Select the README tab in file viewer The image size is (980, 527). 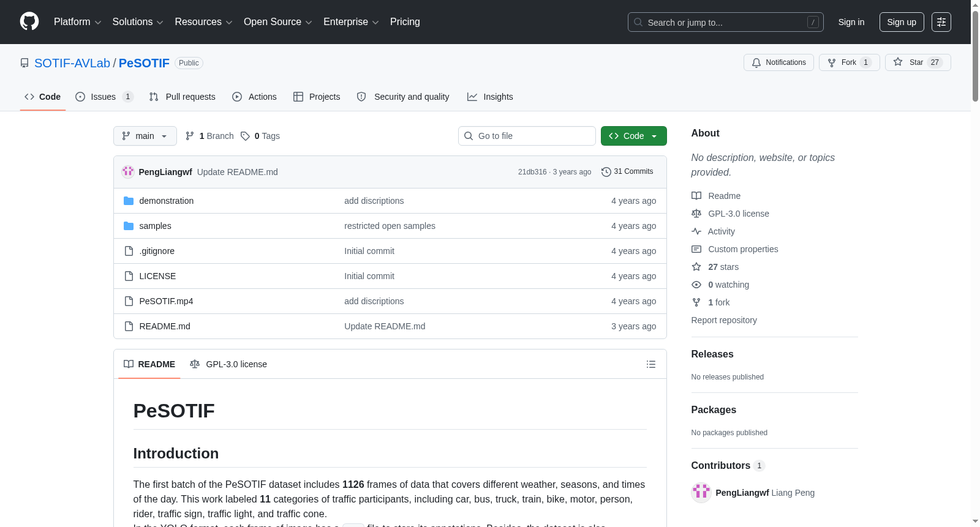149,364
